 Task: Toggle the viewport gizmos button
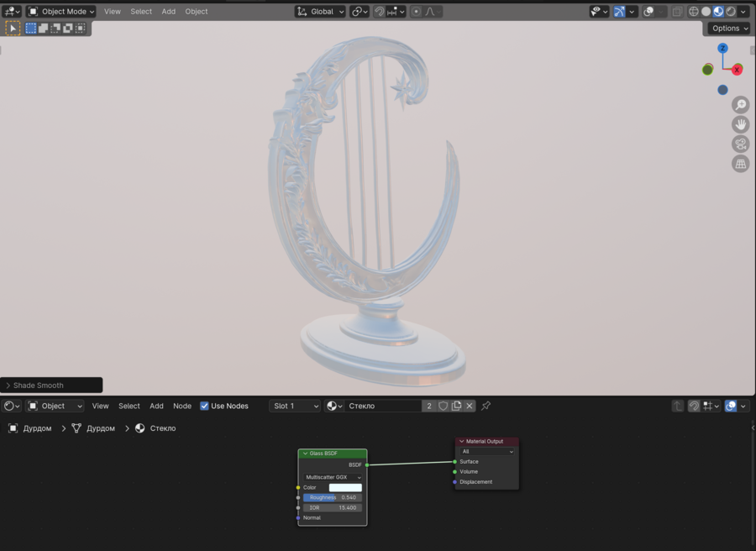point(619,12)
